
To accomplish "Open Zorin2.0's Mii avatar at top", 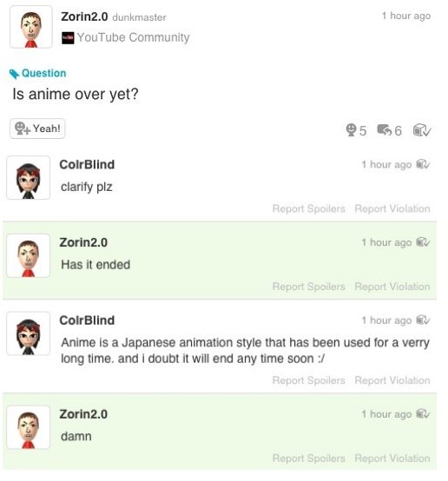I will (31, 27).
